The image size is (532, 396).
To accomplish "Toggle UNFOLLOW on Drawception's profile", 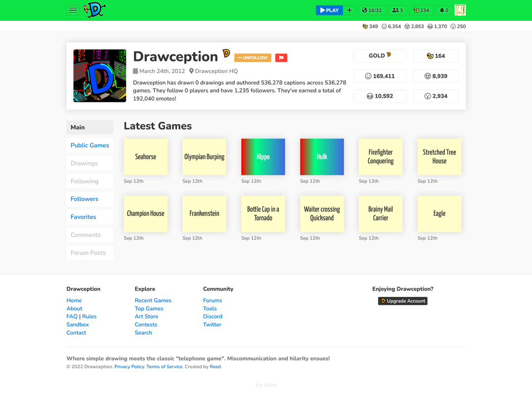I will (x=253, y=57).
